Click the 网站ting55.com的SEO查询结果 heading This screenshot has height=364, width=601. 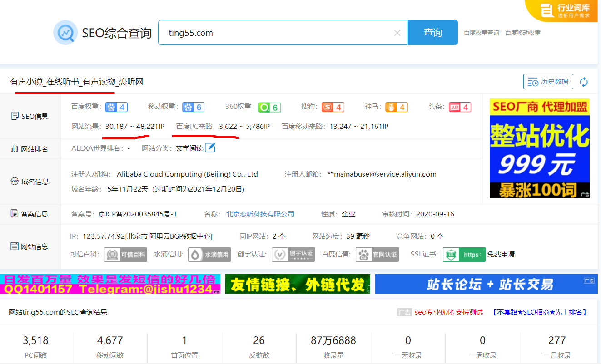click(58, 312)
